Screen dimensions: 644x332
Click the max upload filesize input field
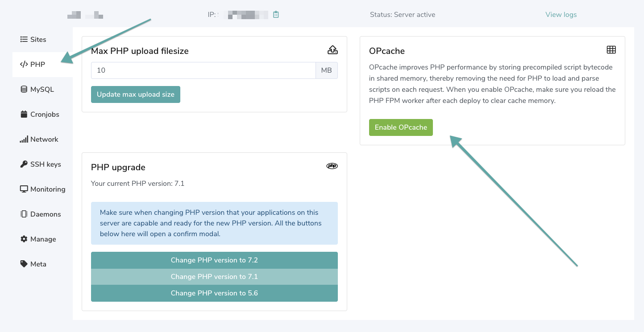[203, 70]
